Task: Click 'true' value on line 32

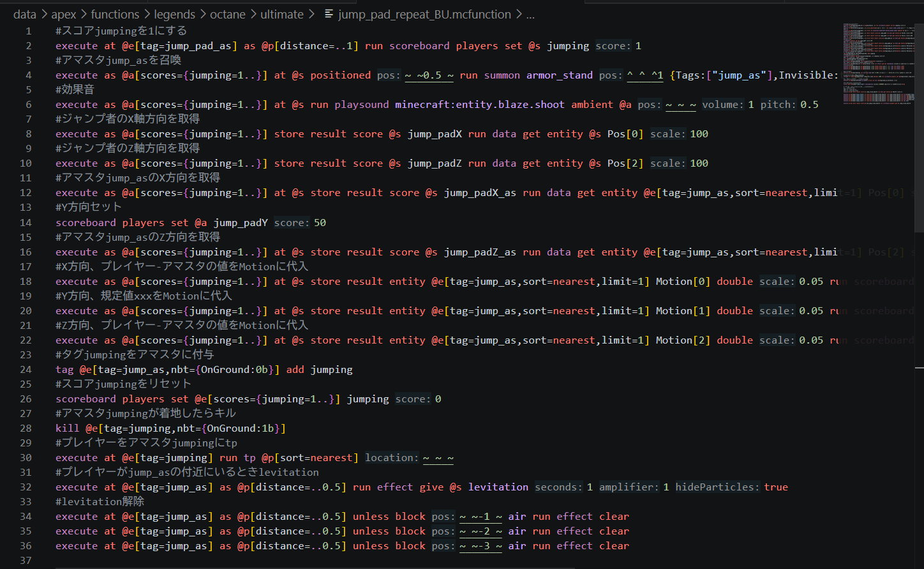Action: (x=776, y=487)
